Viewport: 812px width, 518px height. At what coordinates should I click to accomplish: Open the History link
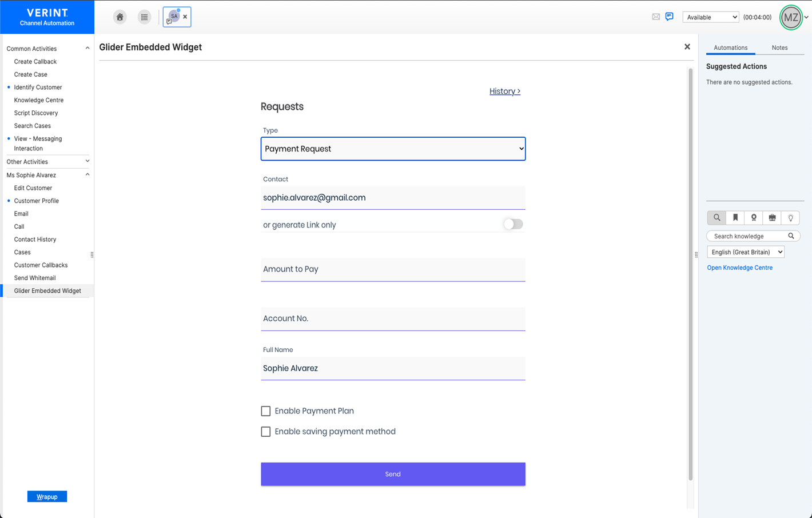pyautogui.click(x=505, y=91)
